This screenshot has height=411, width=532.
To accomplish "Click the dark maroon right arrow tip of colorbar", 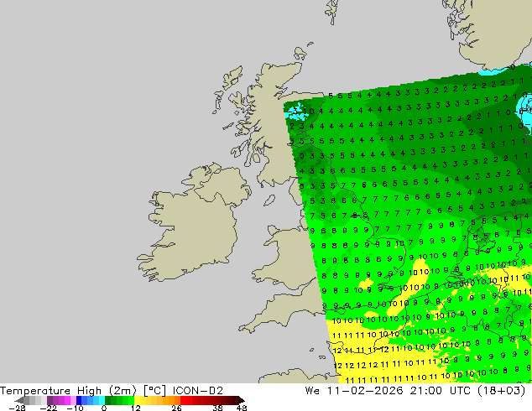I will pyautogui.click(x=241, y=400).
